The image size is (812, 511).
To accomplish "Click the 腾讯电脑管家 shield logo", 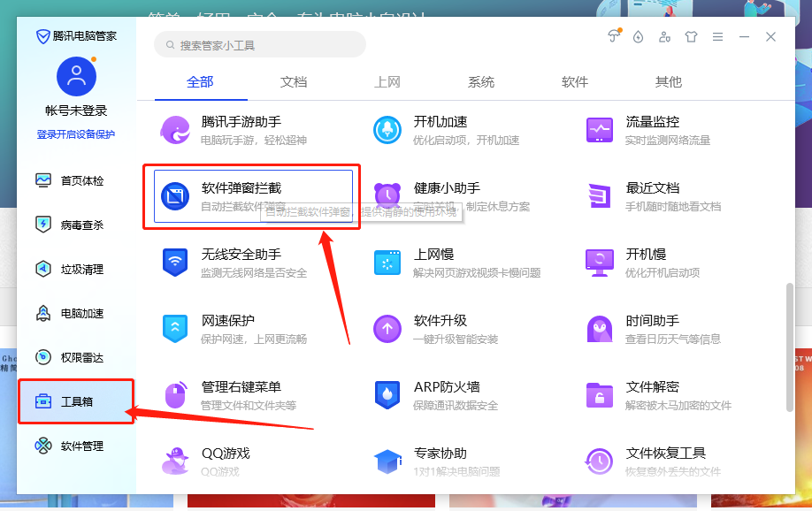I will pyautogui.click(x=42, y=36).
